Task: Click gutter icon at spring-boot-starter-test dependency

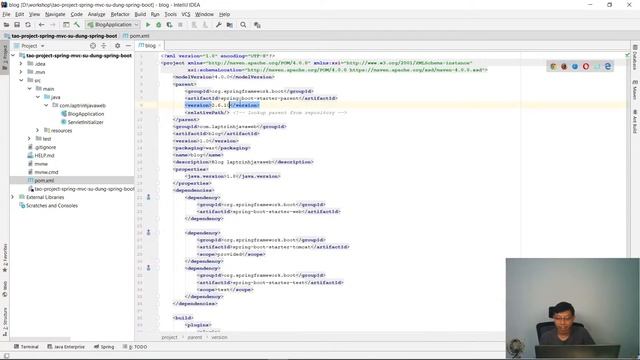Action: pyautogui.click(x=149, y=268)
